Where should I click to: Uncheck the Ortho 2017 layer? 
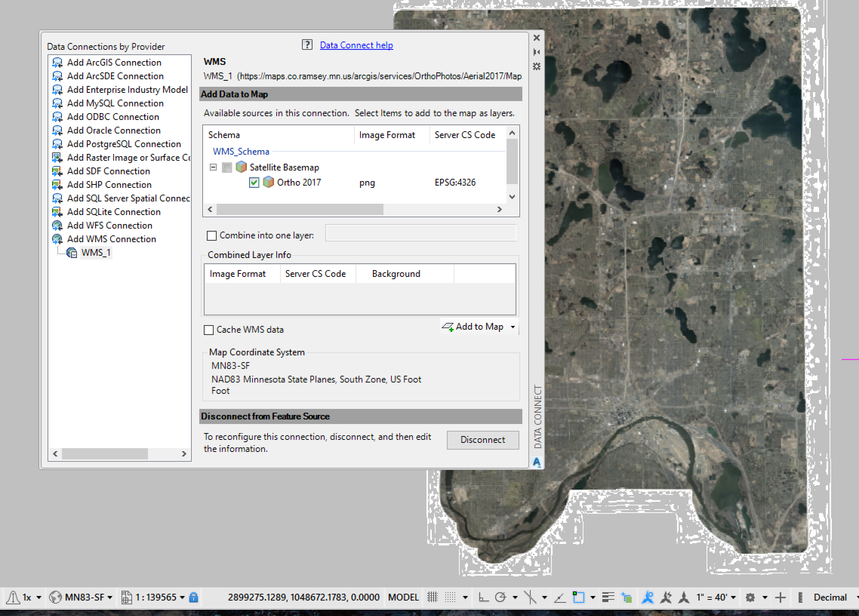[x=254, y=183]
